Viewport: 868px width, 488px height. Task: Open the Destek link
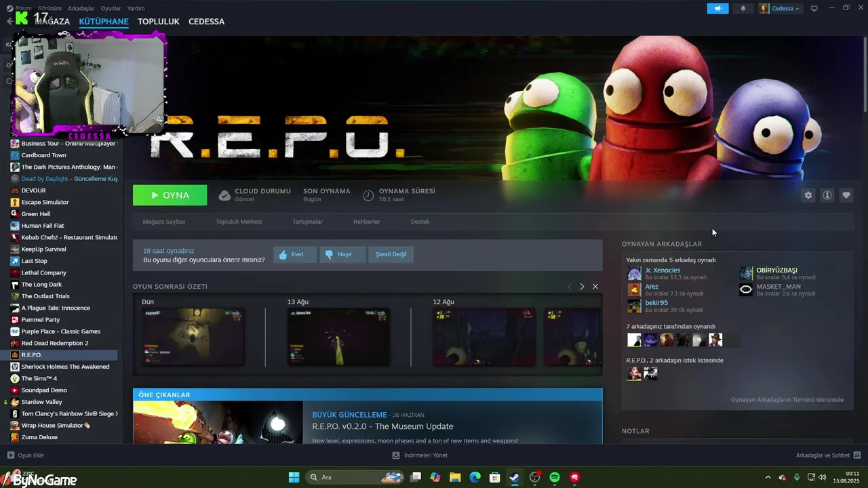click(x=420, y=222)
